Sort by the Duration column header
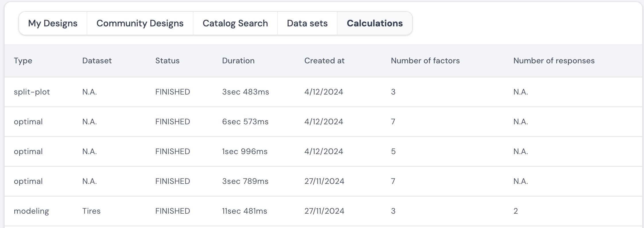Screen dimensions: 644x228 point(238,61)
